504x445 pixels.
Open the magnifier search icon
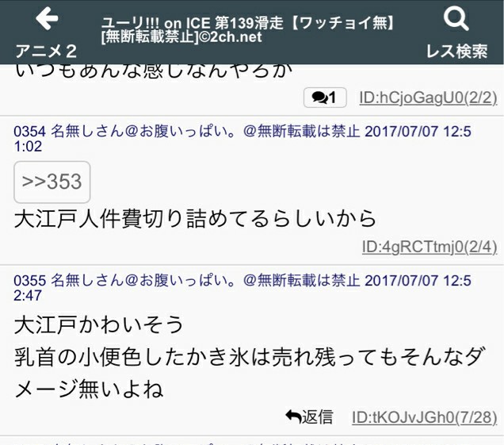tap(456, 19)
